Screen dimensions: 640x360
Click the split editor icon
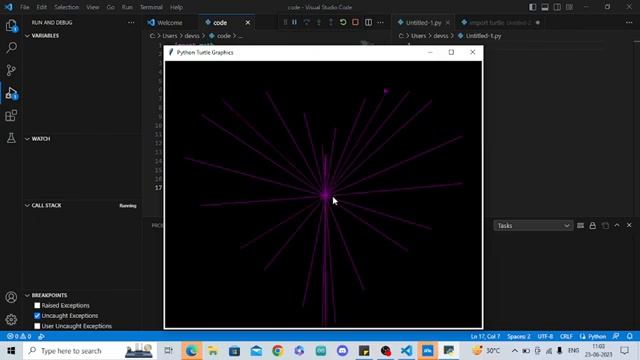368,22
